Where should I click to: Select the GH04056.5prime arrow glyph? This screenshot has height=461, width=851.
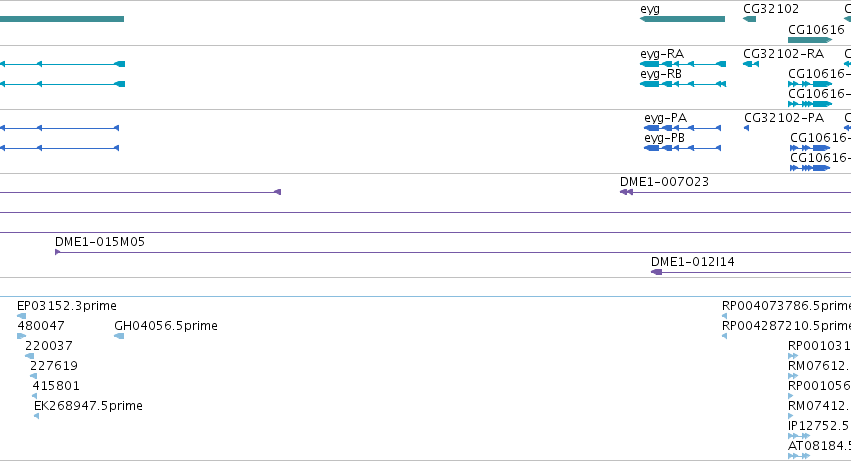click(119, 336)
